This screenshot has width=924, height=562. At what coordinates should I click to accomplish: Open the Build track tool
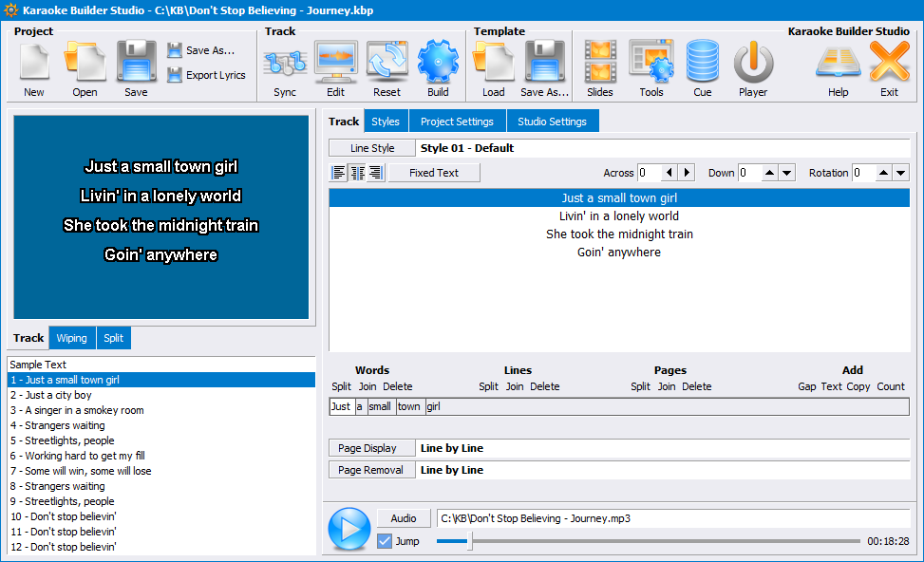pos(438,65)
